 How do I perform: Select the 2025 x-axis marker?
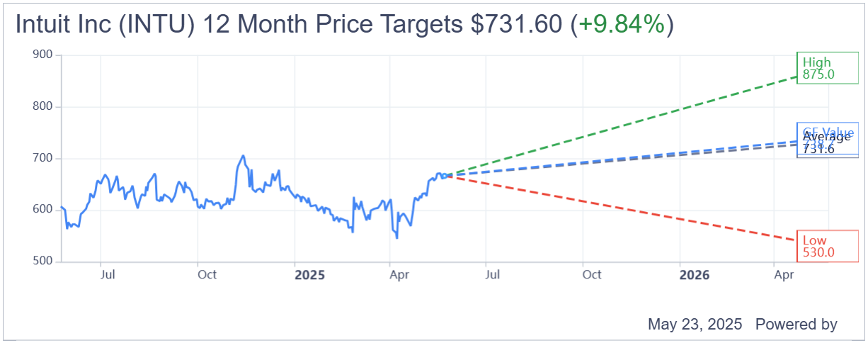pos(309,275)
